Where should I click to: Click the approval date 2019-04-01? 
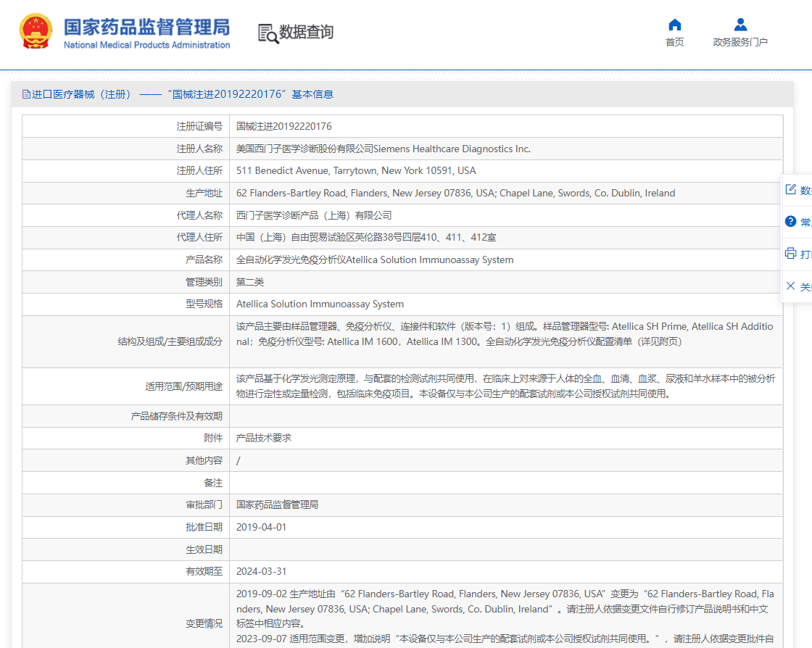tap(261, 527)
